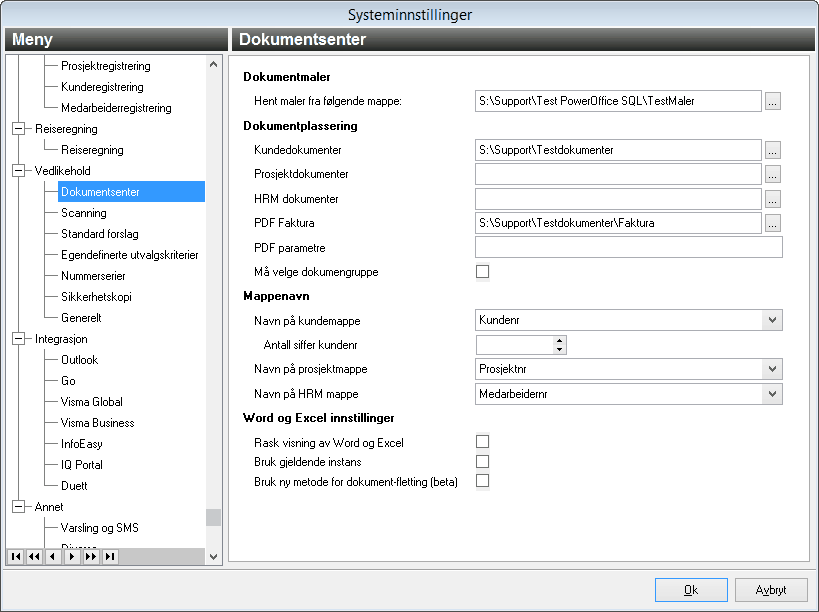Viewport: 819px width, 612px height.
Task: Open 'Navn på kundemappe' dropdown
Action: coord(772,320)
